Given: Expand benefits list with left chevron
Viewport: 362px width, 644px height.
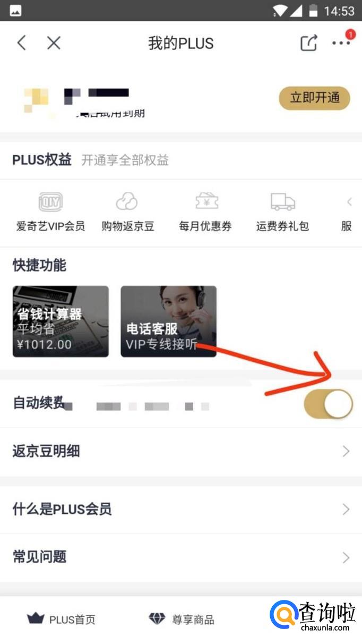Looking at the screenshot, I should coord(349,202).
